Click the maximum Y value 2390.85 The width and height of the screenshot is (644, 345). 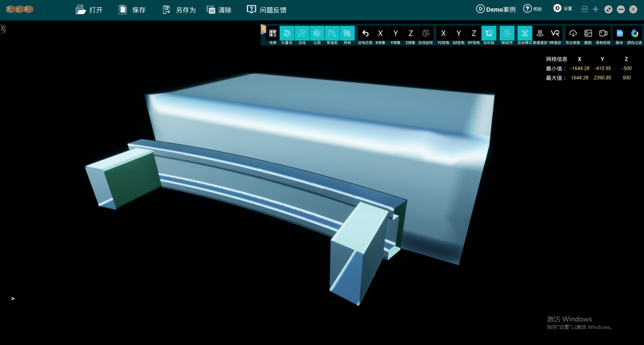pyautogui.click(x=602, y=77)
